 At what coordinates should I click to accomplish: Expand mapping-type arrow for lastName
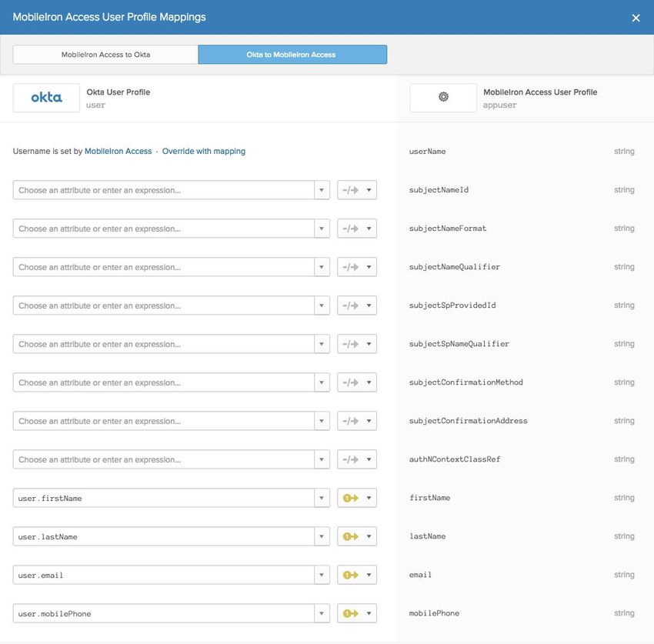pyautogui.click(x=369, y=536)
